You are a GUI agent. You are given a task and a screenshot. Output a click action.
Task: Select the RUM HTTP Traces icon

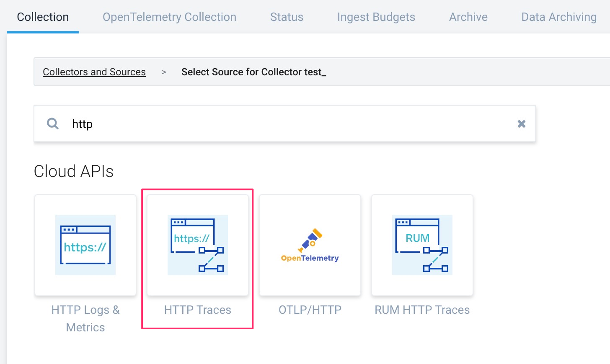pyautogui.click(x=422, y=245)
